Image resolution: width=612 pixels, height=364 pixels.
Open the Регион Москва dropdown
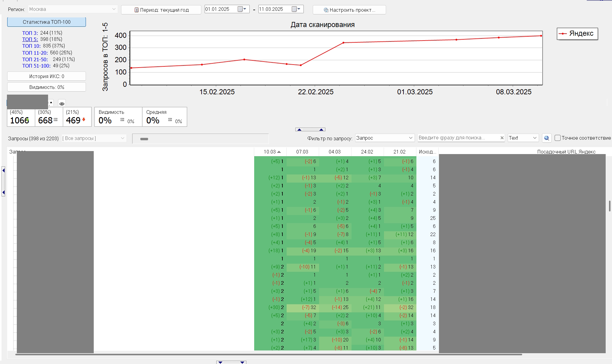tap(73, 9)
